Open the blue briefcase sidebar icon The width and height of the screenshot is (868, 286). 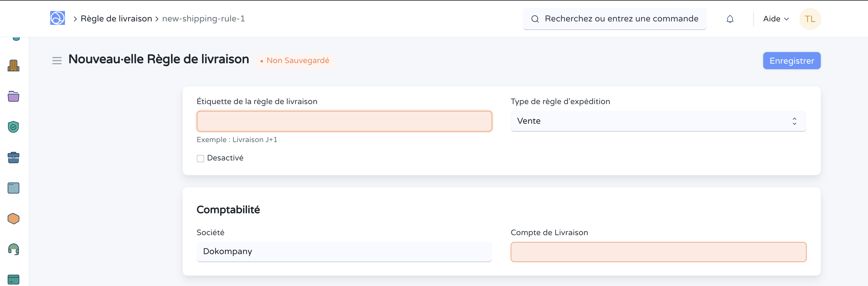tap(13, 157)
